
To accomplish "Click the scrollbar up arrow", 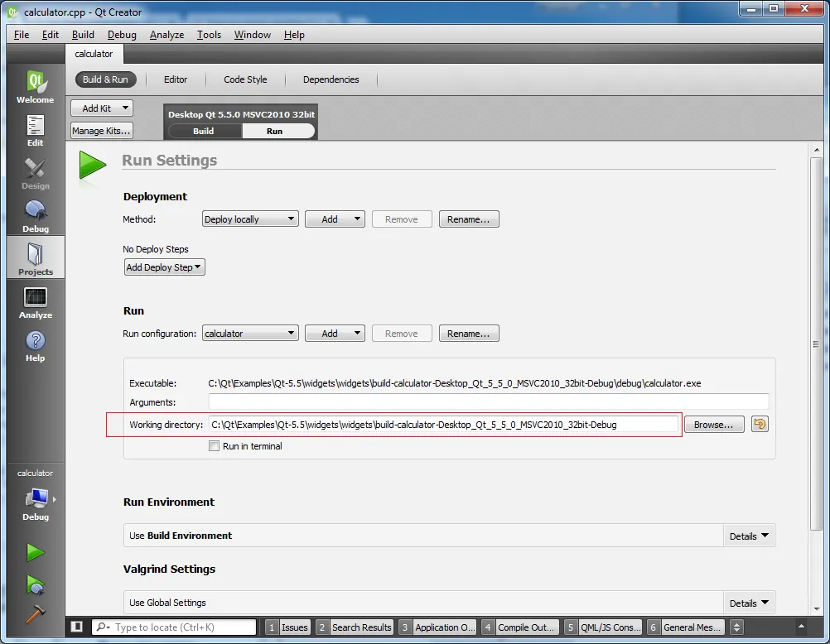I will pyautogui.click(x=816, y=151).
